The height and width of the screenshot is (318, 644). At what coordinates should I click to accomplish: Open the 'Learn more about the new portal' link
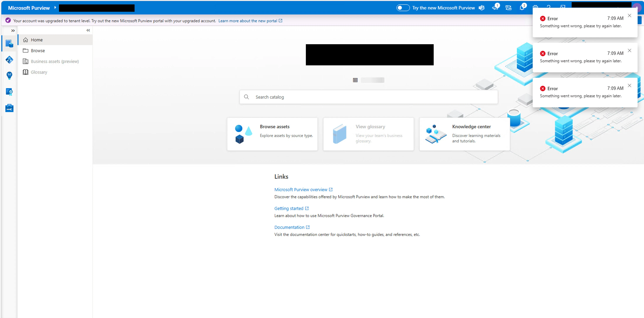click(x=247, y=21)
